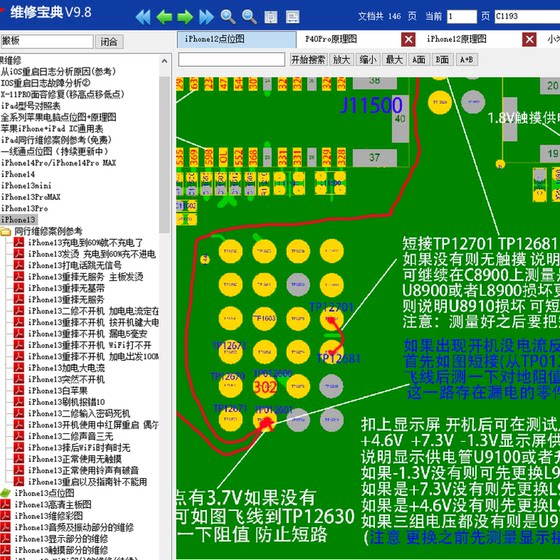Select the iPhone13ProMAX tree node

[31, 197]
